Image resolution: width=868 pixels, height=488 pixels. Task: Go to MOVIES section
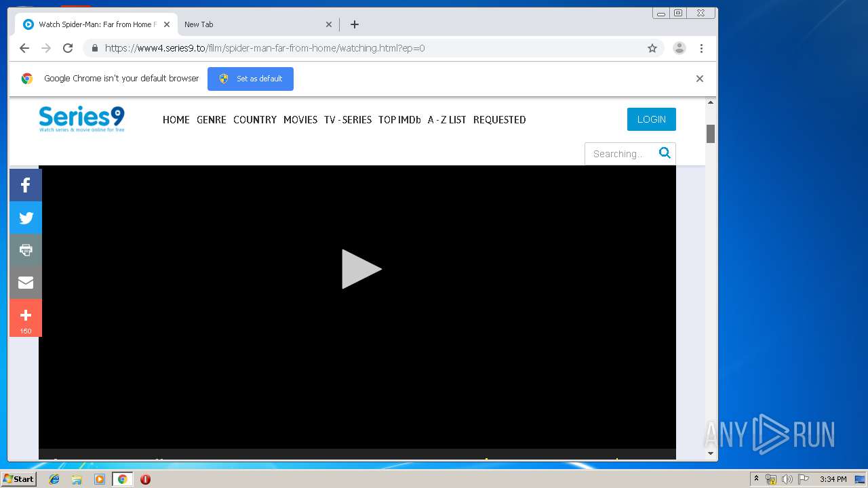point(300,120)
